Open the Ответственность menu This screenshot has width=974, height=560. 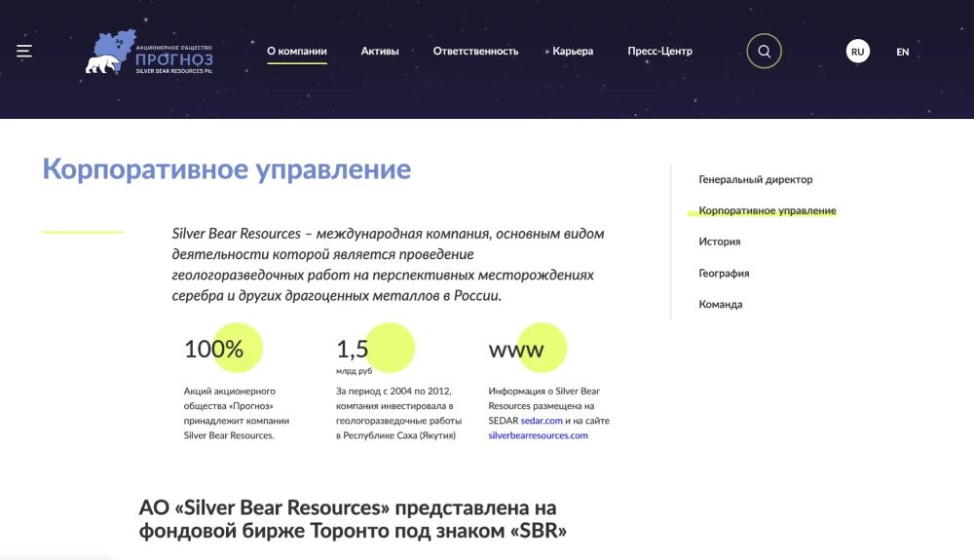pos(476,51)
